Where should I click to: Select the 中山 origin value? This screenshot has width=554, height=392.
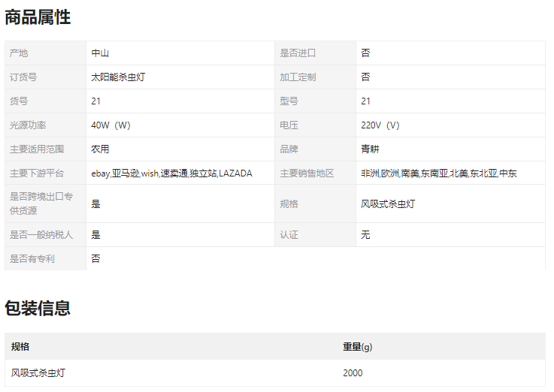click(x=101, y=53)
